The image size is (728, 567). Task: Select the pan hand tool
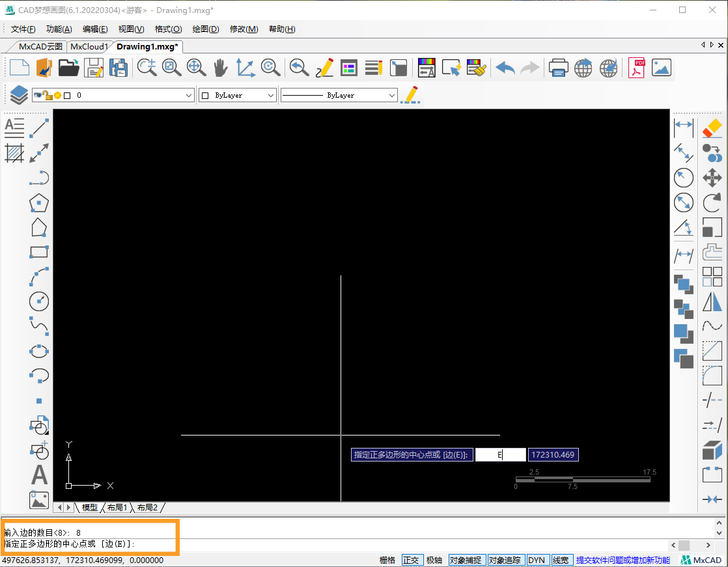tap(221, 68)
